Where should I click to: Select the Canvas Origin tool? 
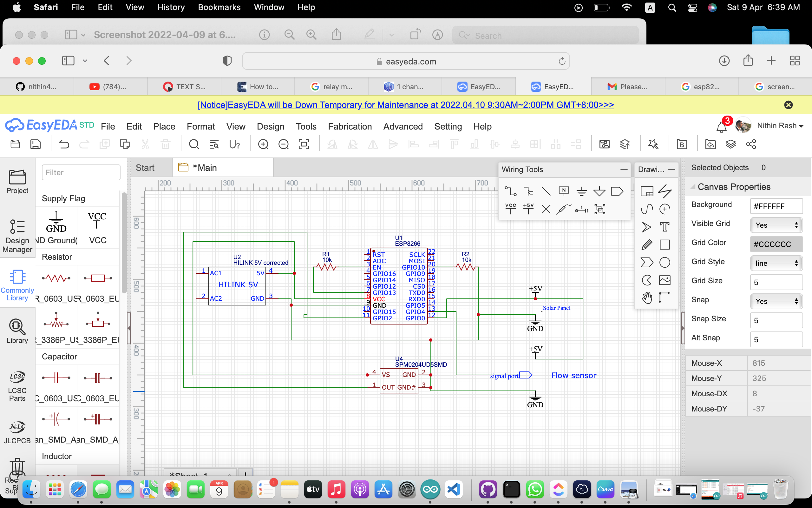coord(665,298)
